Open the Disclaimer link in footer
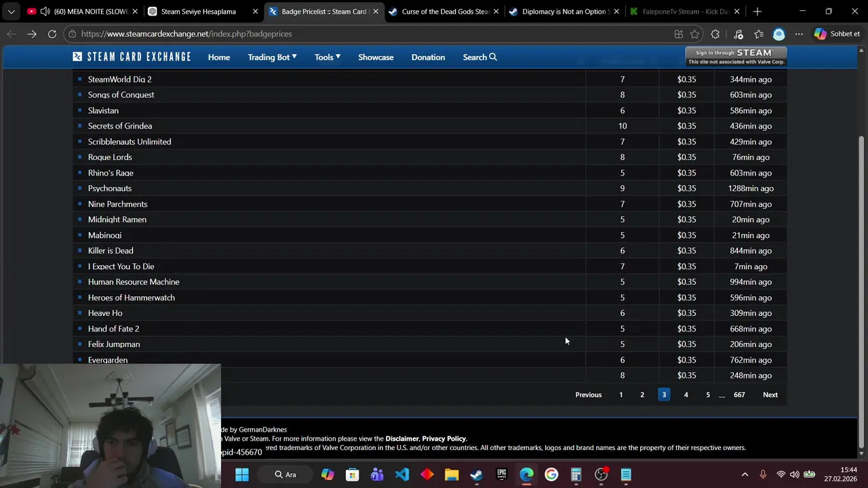This screenshot has height=488, width=868. (402, 439)
